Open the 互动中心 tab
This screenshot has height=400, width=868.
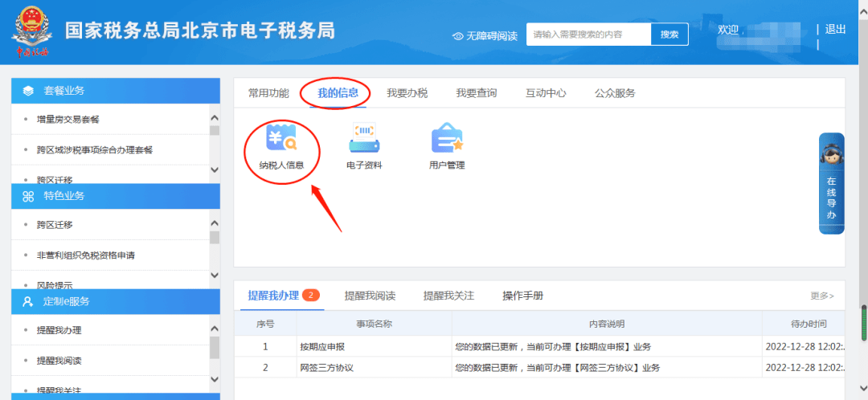coord(545,93)
